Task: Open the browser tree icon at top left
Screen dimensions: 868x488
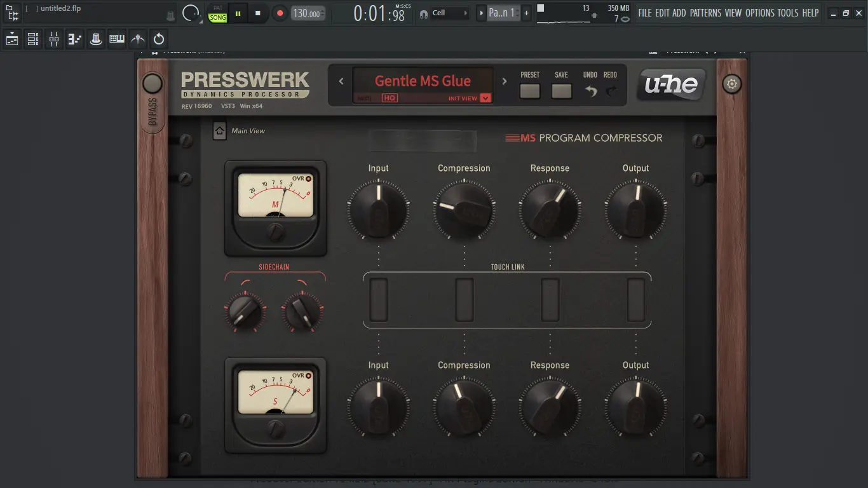Action: point(12,13)
